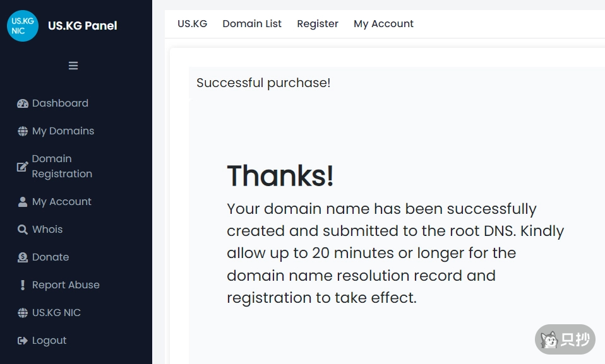This screenshot has height=364, width=605.
Task: Open My Account in top navigation
Action: point(383,24)
